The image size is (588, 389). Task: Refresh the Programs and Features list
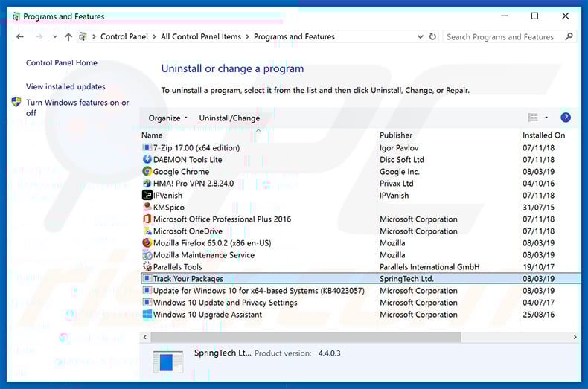coord(432,36)
